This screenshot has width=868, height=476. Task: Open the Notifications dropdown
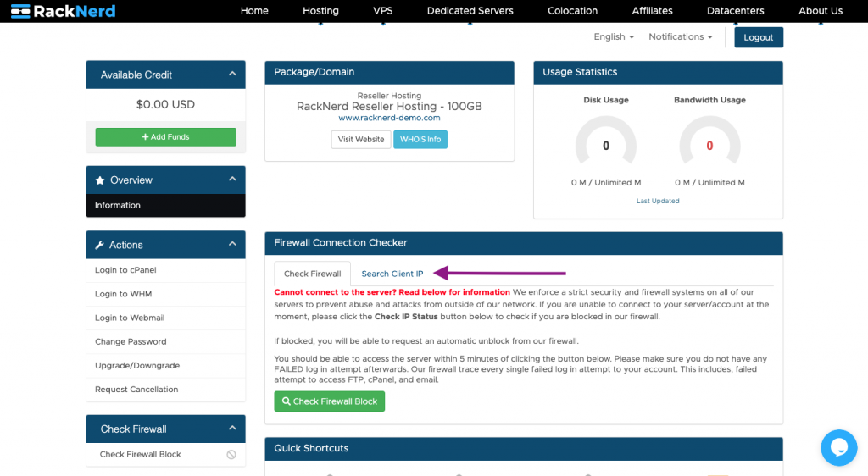pyautogui.click(x=681, y=36)
